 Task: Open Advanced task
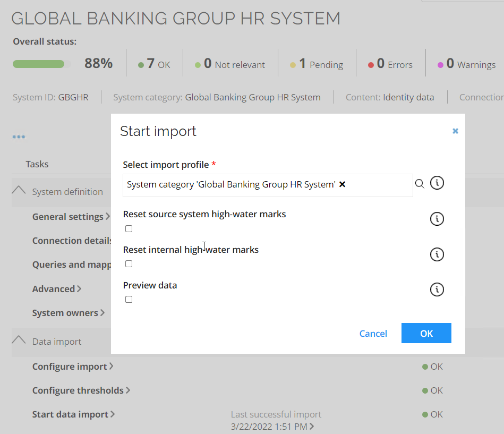(57, 288)
